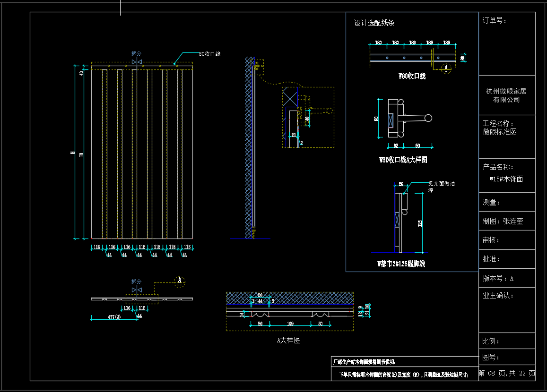Select the 第 08 页,共 22 页 page text
The image size is (547, 392).
pos(507,374)
